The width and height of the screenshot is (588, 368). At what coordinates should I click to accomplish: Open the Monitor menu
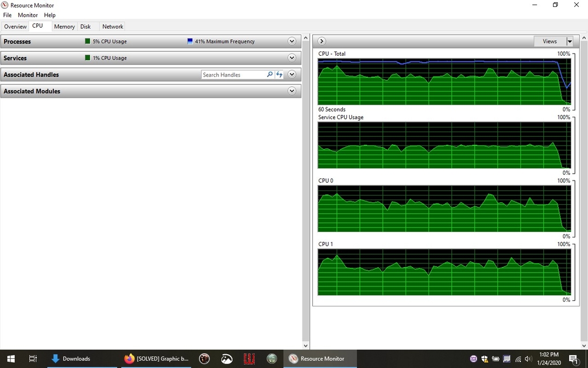(28, 15)
